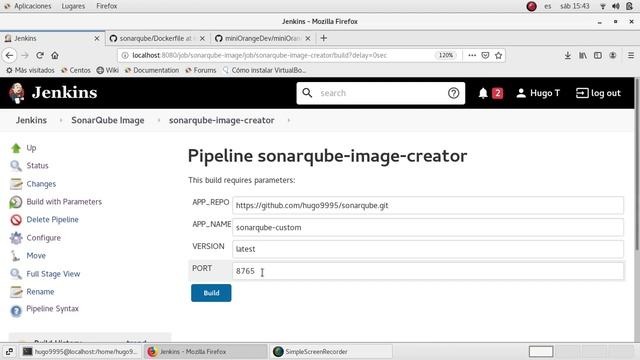Switch to miniOrangeDev tab

(263, 38)
